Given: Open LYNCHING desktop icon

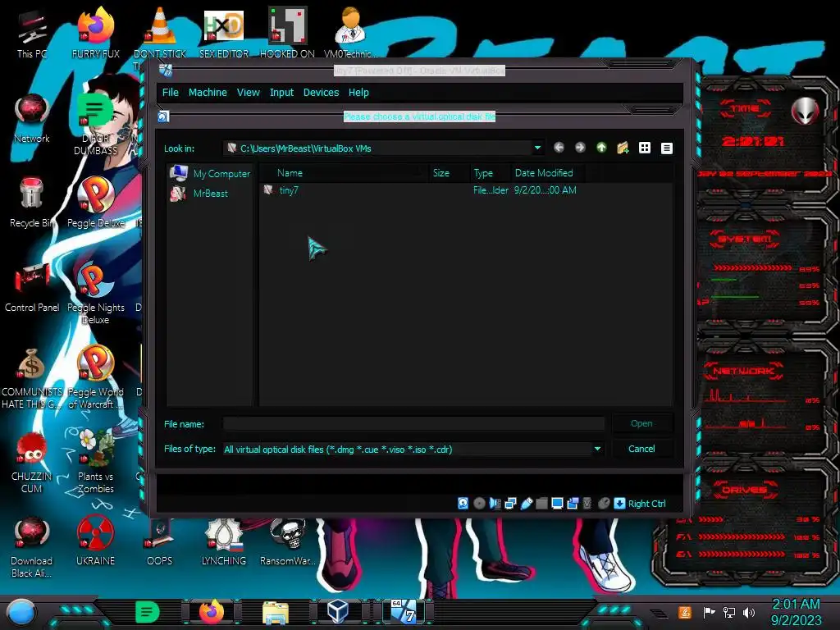Looking at the screenshot, I should tap(223, 541).
